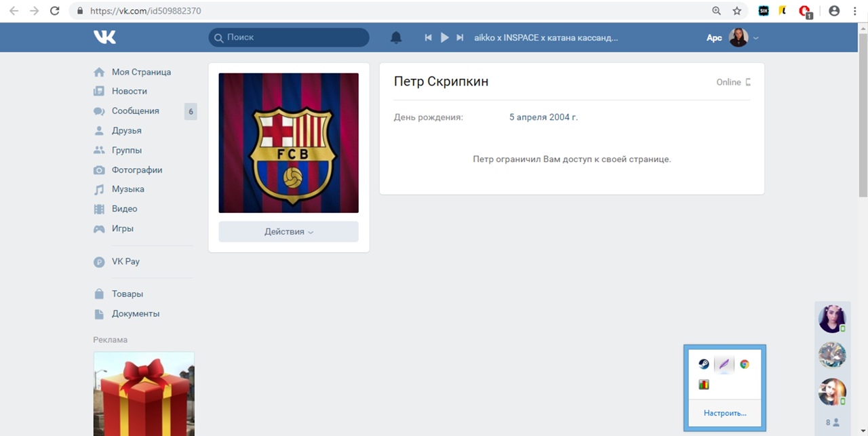The height and width of the screenshot is (436, 868).
Task: Go to the previous track
Action: [428, 38]
